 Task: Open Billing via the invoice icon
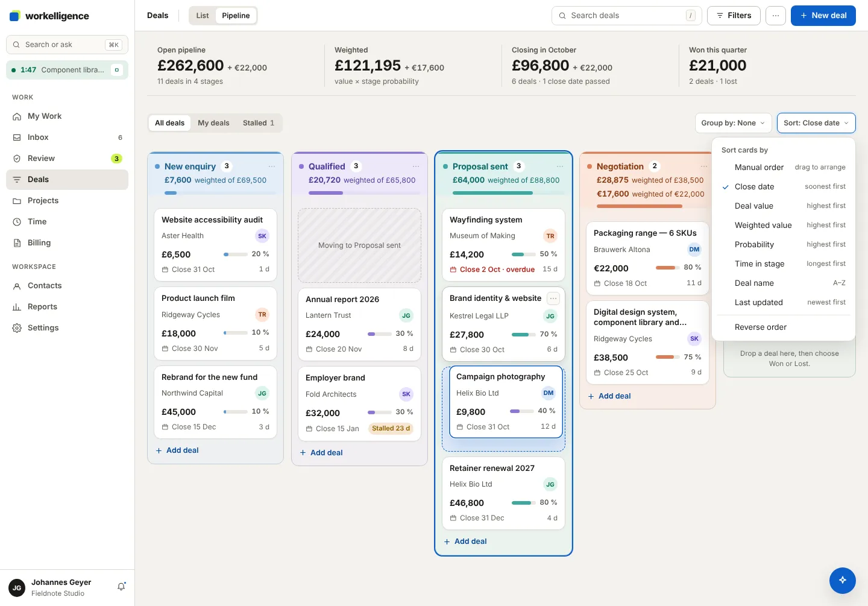coord(17,243)
